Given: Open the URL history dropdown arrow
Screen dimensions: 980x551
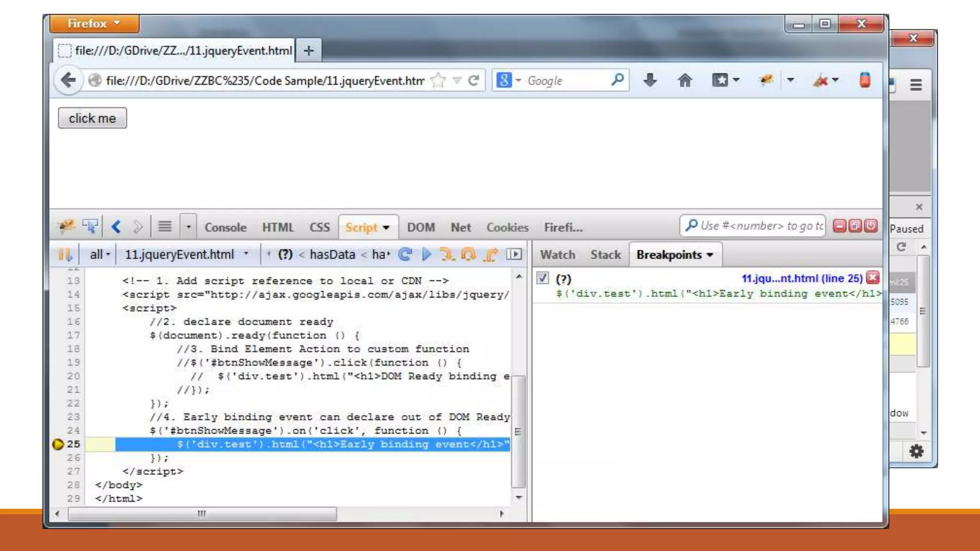Looking at the screenshot, I should pos(457,80).
